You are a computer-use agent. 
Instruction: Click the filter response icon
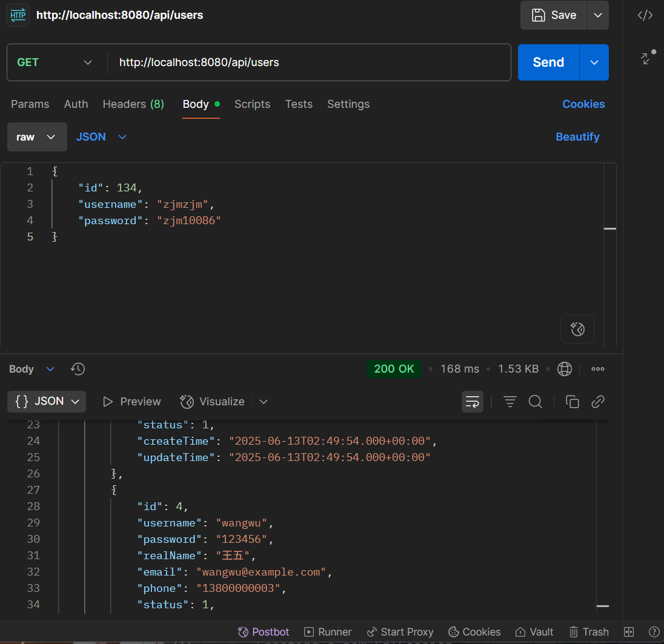(510, 402)
